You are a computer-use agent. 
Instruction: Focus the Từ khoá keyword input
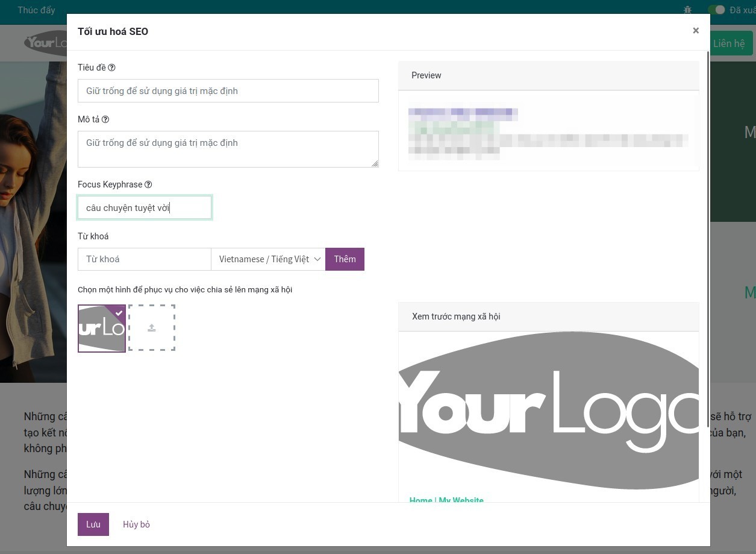(x=145, y=259)
